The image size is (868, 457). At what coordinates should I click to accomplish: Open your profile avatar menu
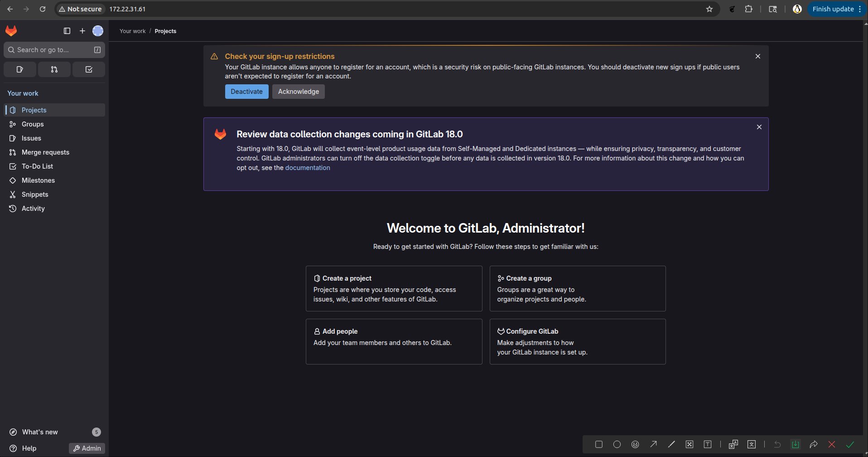[x=98, y=31]
